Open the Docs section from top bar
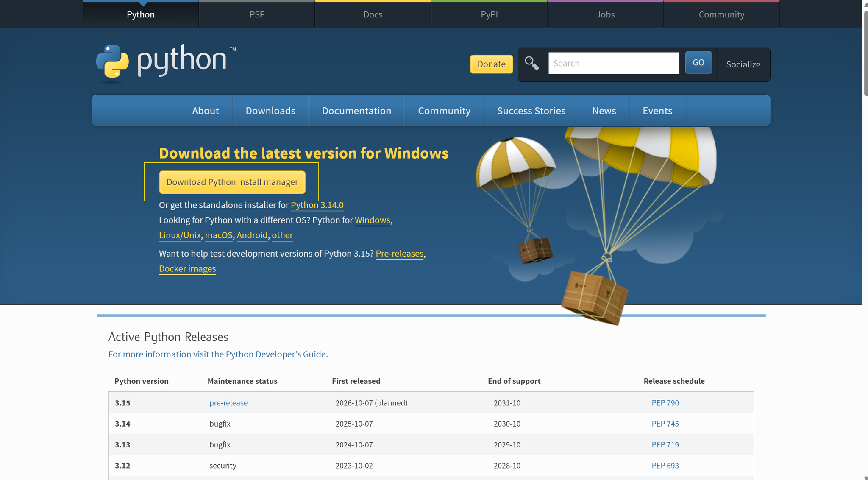 pyautogui.click(x=373, y=14)
